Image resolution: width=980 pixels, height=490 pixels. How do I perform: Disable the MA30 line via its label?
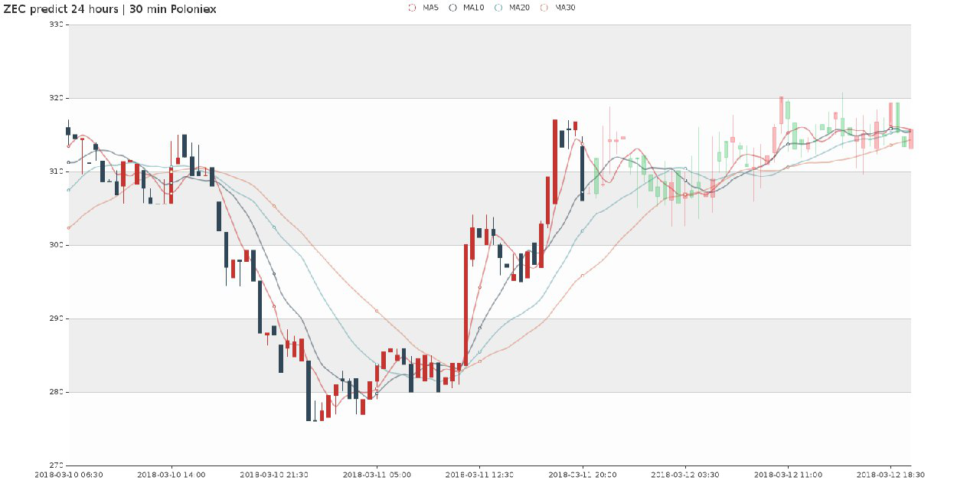pos(564,8)
